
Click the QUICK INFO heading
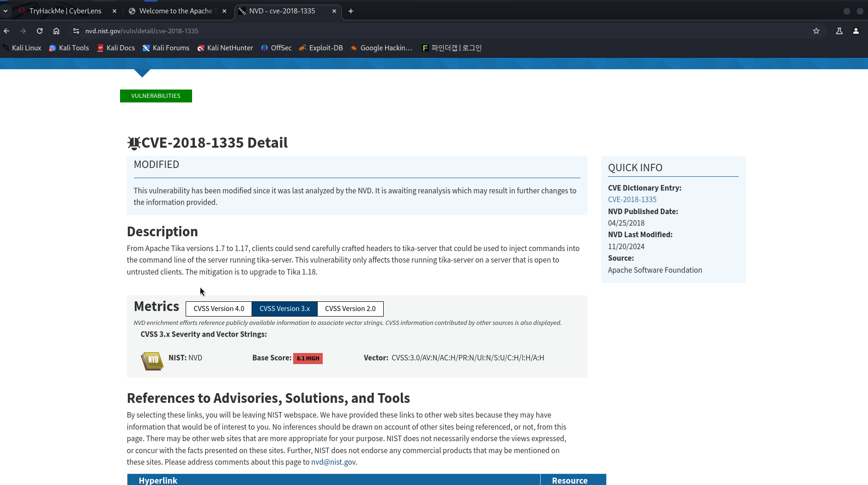(x=635, y=168)
